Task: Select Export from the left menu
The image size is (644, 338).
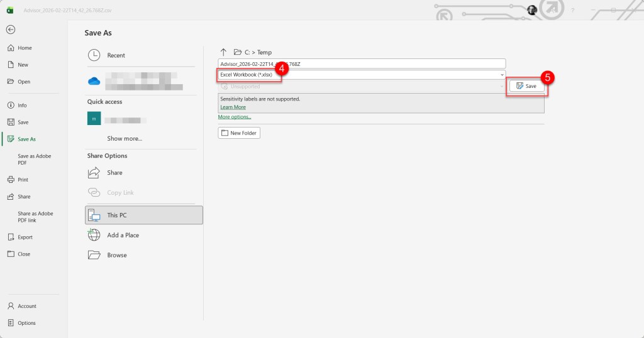Action: [x=25, y=237]
